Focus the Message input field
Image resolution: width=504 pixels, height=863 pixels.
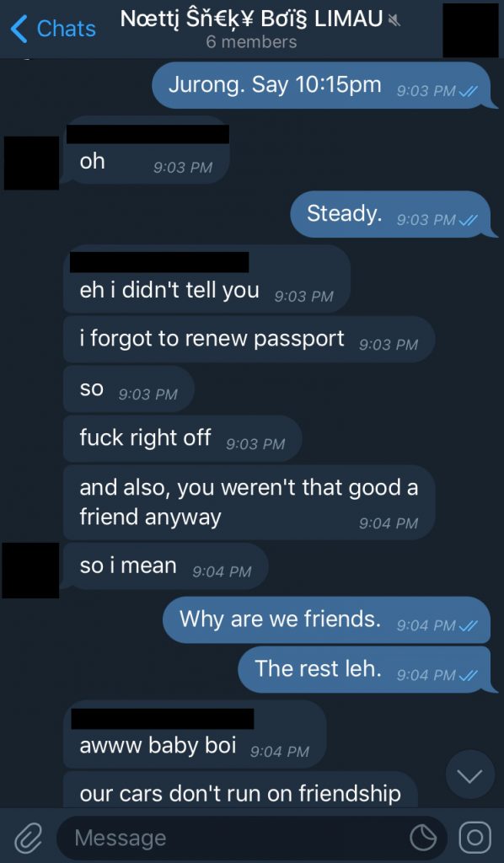[x=251, y=838]
